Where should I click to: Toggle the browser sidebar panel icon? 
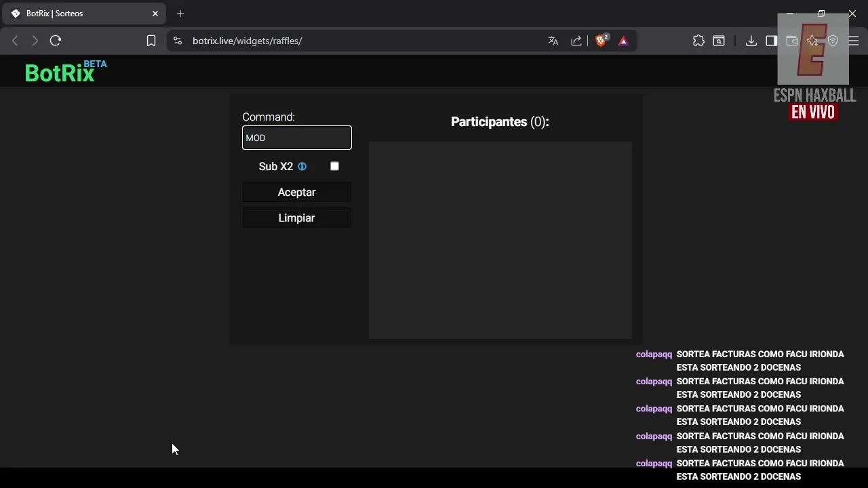(771, 41)
